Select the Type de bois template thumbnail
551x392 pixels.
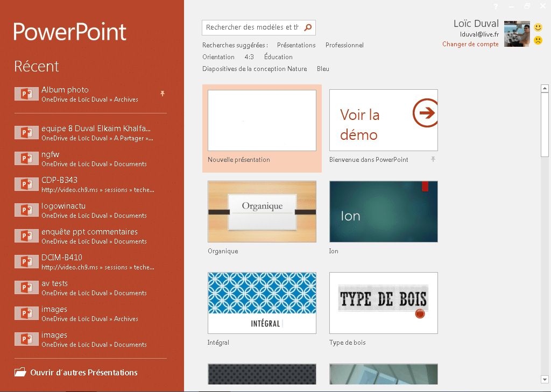click(383, 303)
